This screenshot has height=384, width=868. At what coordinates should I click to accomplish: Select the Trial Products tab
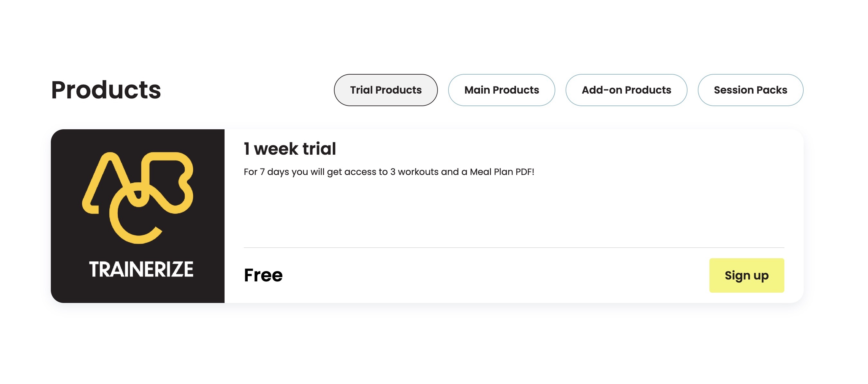tap(385, 90)
